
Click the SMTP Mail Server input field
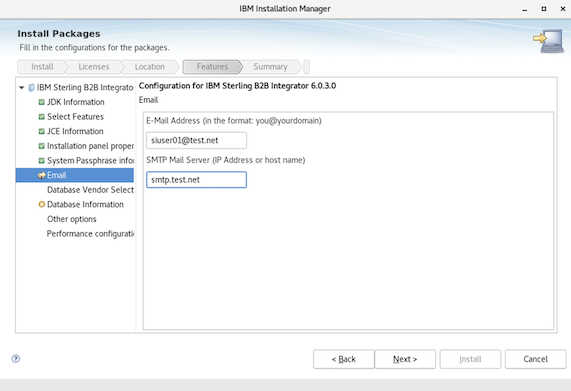pos(196,180)
